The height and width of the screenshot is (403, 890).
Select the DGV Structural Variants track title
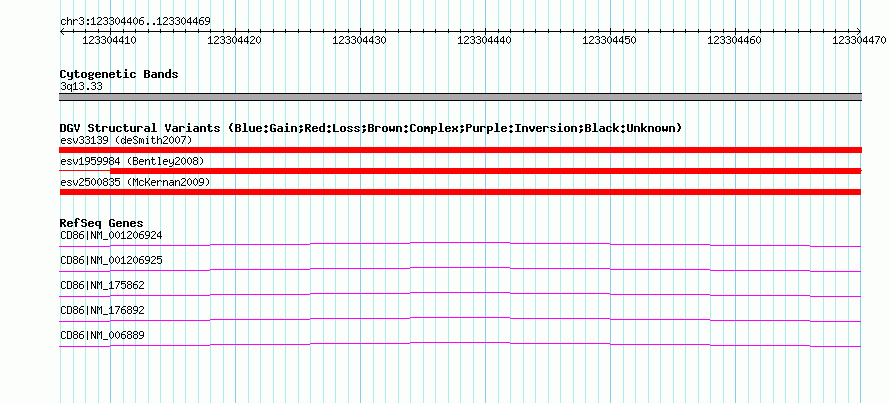(x=371, y=128)
